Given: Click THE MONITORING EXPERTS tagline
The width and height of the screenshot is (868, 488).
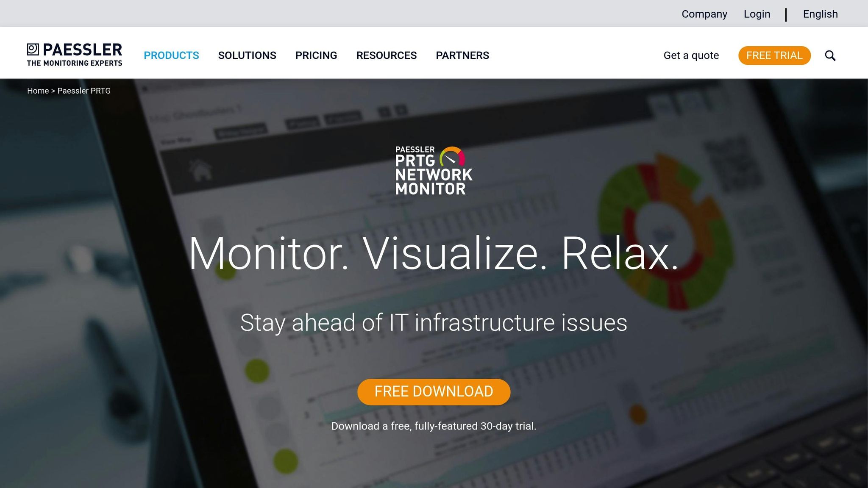Looking at the screenshot, I should tap(74, 64).
